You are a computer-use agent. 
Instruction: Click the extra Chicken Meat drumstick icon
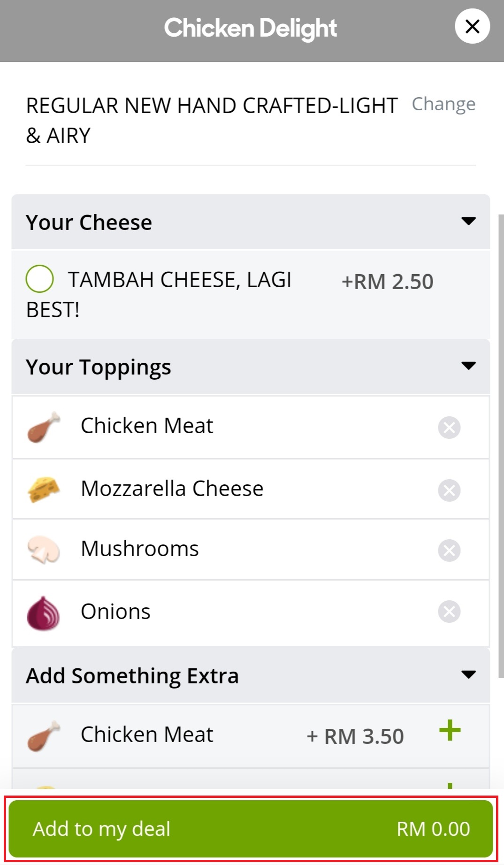(x=44, y=735)
